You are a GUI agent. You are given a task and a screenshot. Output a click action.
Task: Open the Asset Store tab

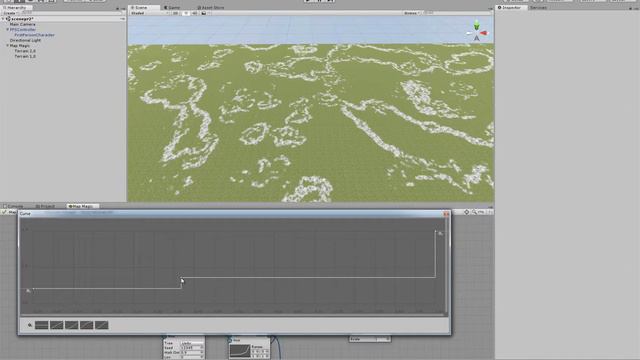click(210, 7)
